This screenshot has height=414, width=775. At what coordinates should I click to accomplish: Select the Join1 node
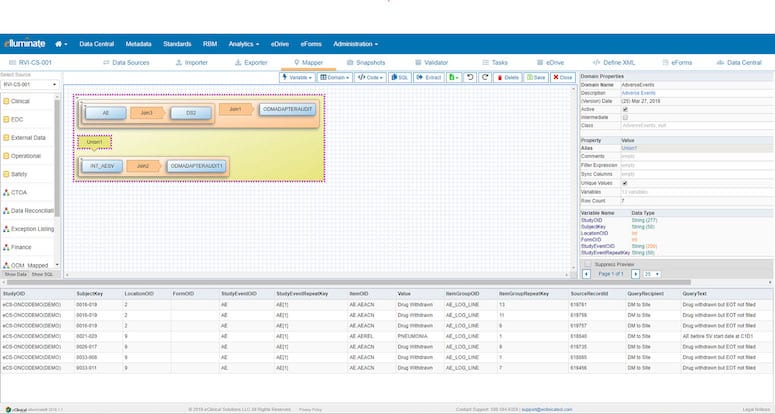[x=236, y=109]
